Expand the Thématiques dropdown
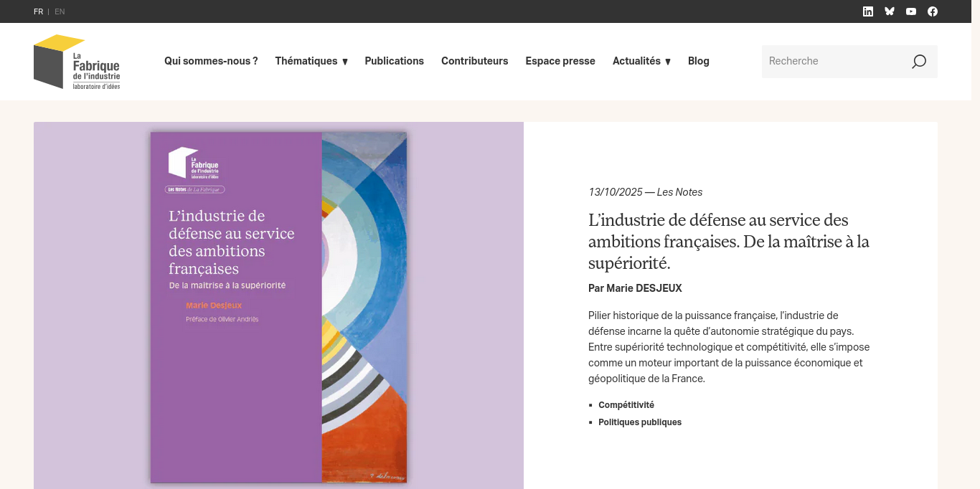The width and height of the screenshot is (980, 489). click(x=311, y=61)
